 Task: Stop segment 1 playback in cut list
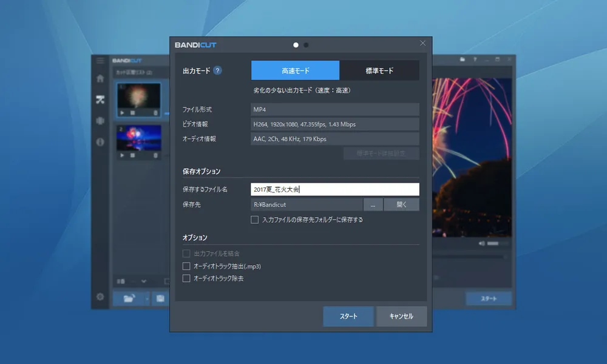coord(132,113)
